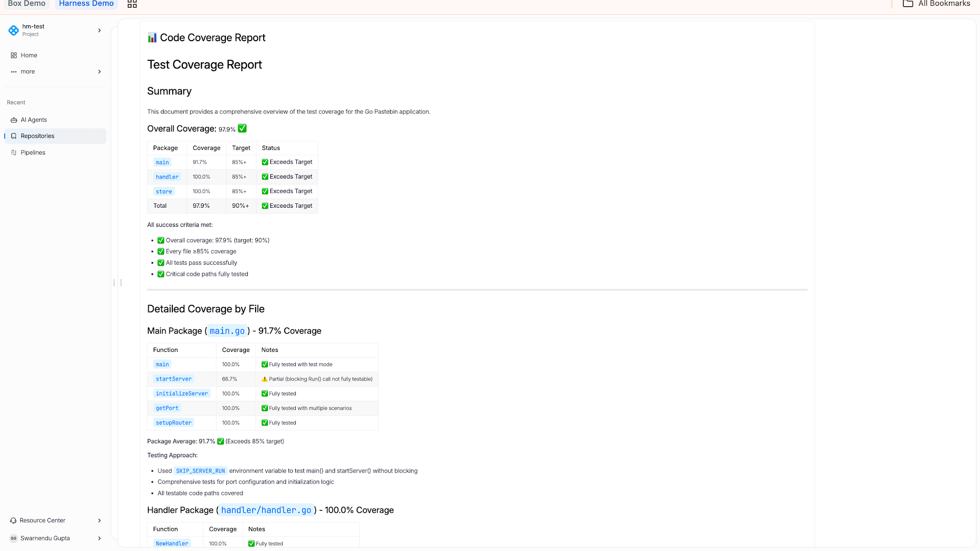Screen dimensions: 980x551
Task: Expand the more menu chevron
Action: coord(100,72)
